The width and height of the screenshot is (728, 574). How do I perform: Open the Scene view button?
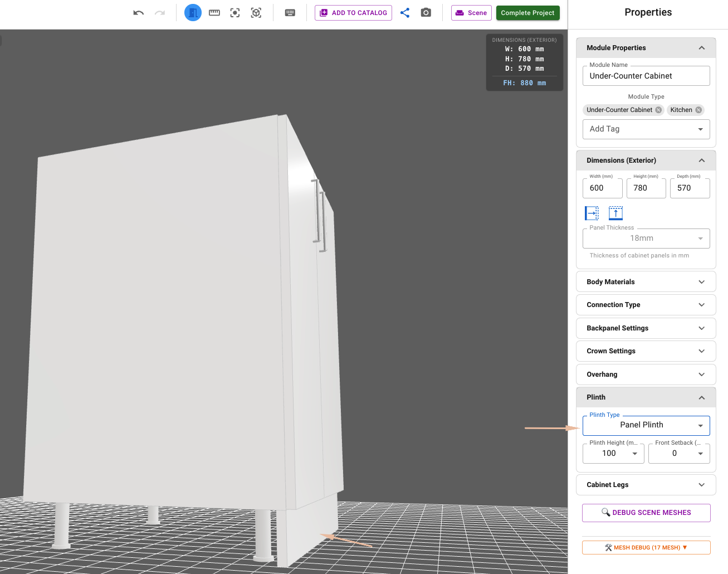471,13
